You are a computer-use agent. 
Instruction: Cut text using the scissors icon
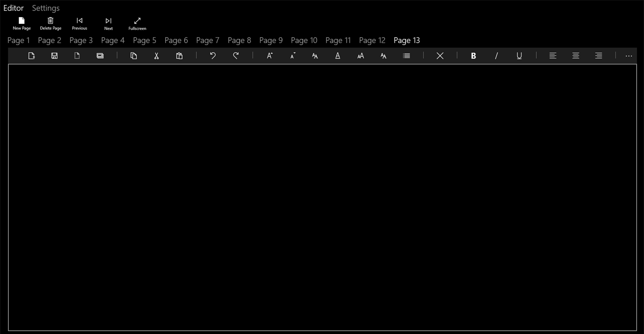pyautogui.click(x=157, y=56)
